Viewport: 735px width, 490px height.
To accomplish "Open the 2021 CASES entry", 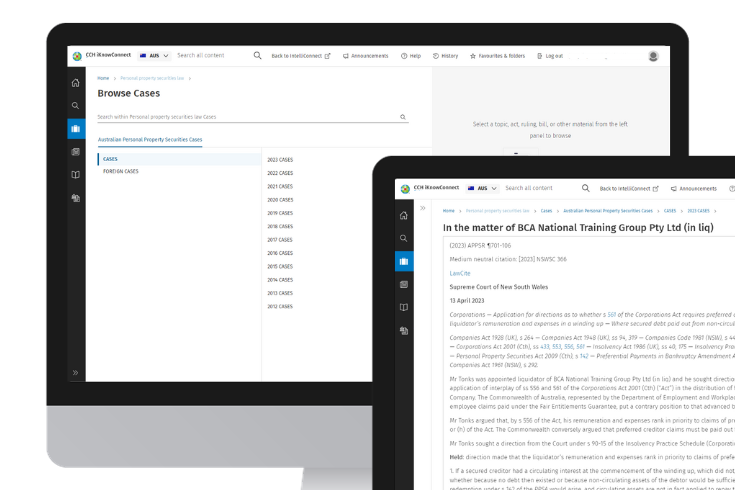I will tap(279, 186).
